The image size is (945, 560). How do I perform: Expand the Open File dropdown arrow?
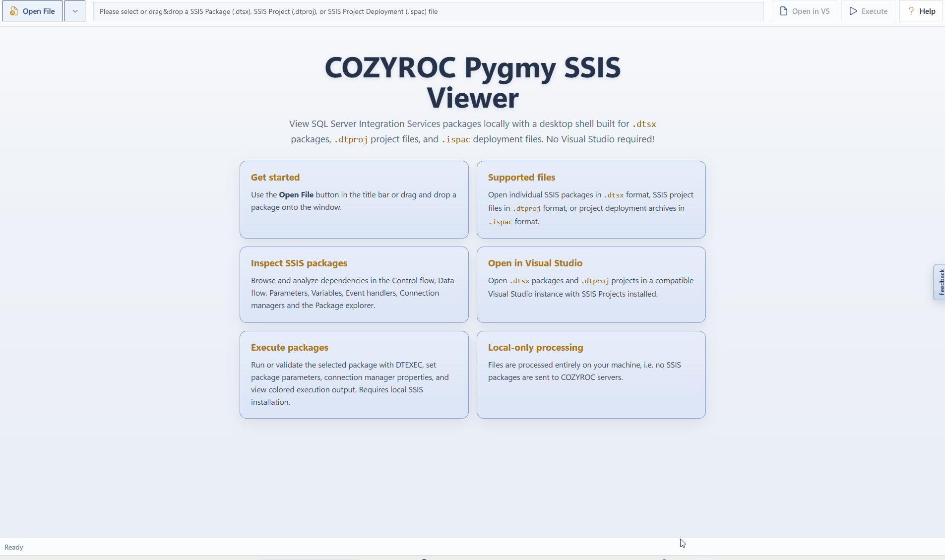[x=75, y=11]
